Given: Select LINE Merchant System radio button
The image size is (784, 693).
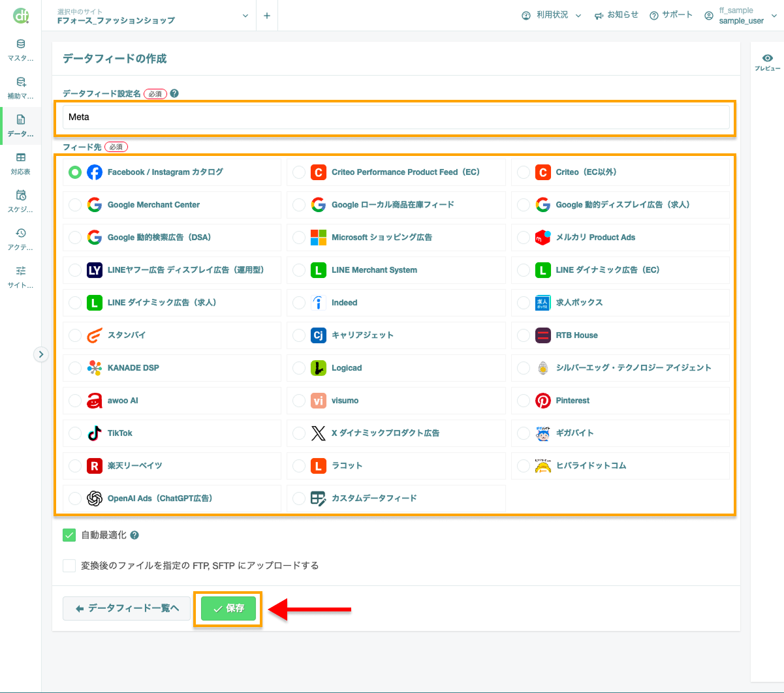Looking at the screenshot, I should click(x=299, y=270).
